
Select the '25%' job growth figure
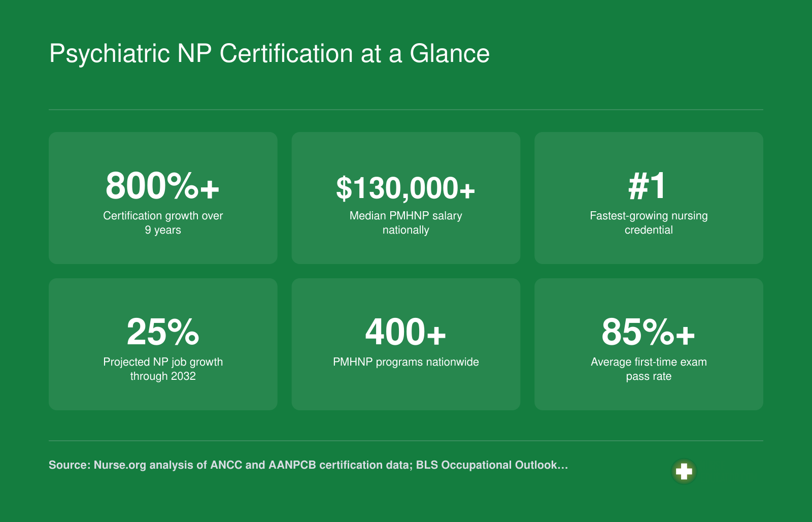tap(163, 332)
